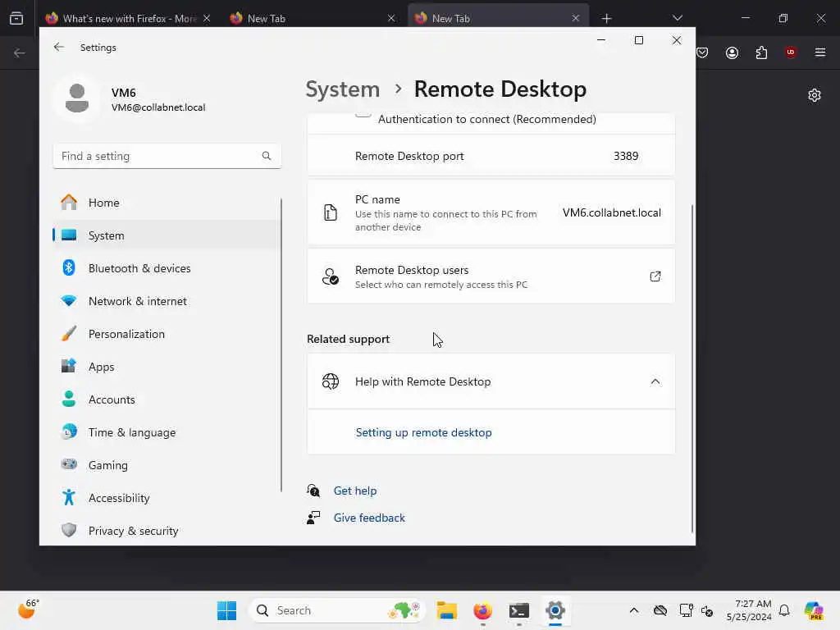Screen dimensions: 840x630
Task: Click the PC name document icon
Action: (x=331, y=212)
